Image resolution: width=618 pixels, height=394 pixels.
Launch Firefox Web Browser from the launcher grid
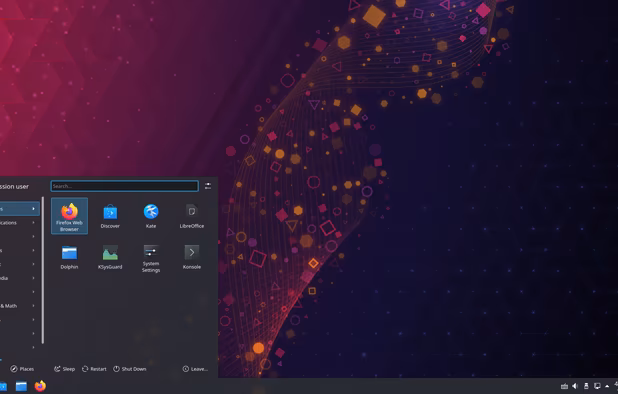[x=69, y=216]
